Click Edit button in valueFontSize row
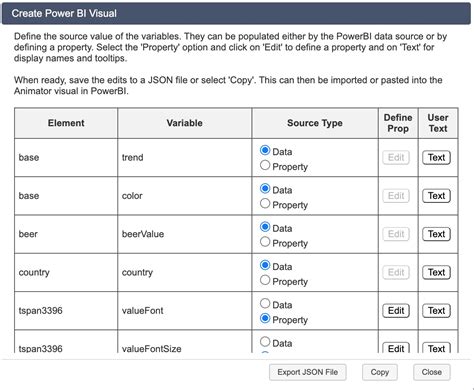Screen dimensions: 474x390 coord(396,348)
